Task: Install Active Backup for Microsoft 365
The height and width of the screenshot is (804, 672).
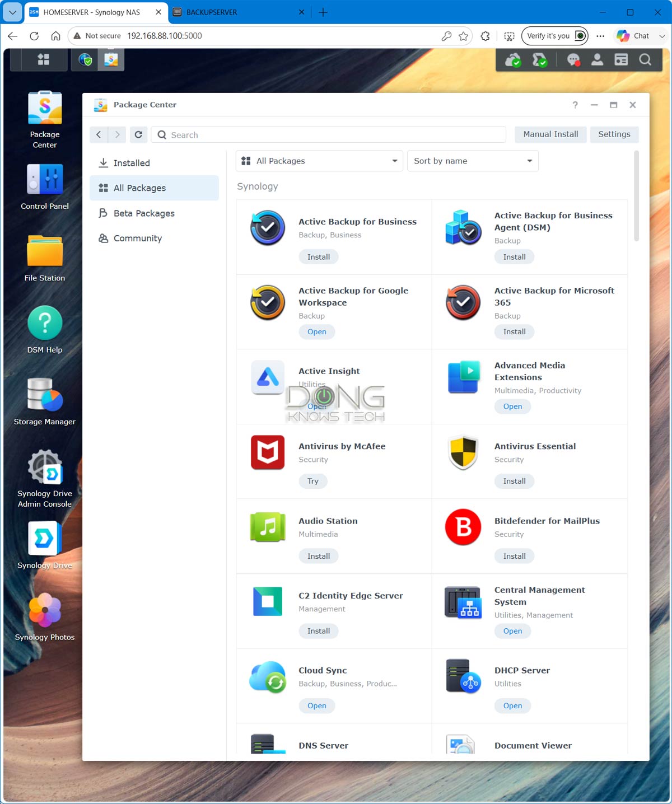Action: pyautogui.click(x=514, y=332)
